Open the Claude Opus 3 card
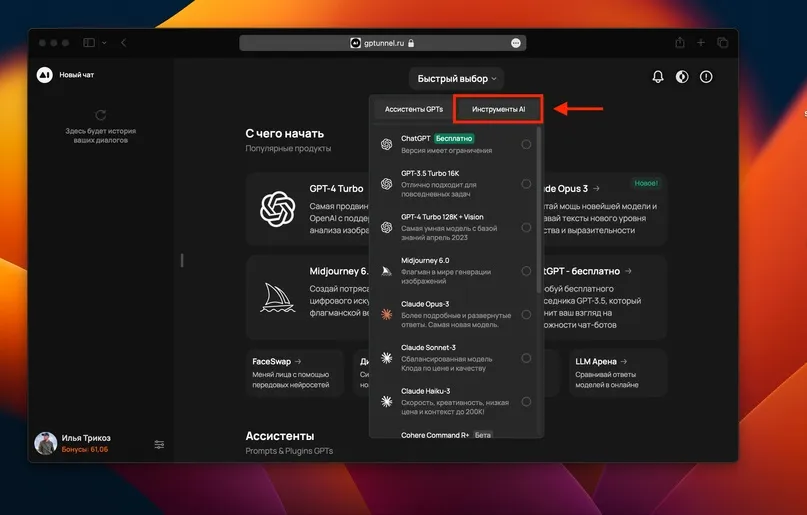The width and height of the screenshot is (807, 515). tap(605, 209)
